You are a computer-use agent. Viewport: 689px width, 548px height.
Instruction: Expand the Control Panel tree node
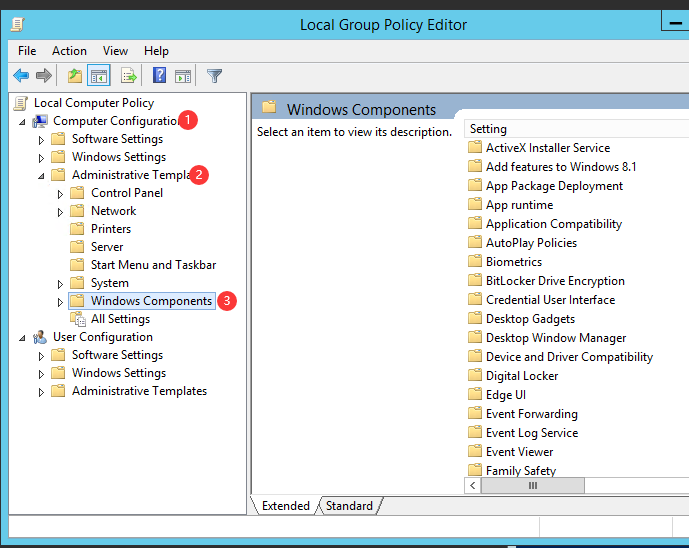click(60, 193)
